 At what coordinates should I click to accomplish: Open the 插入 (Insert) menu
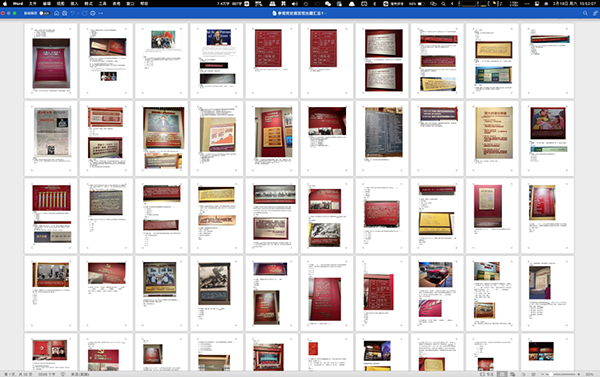[74, 3]
